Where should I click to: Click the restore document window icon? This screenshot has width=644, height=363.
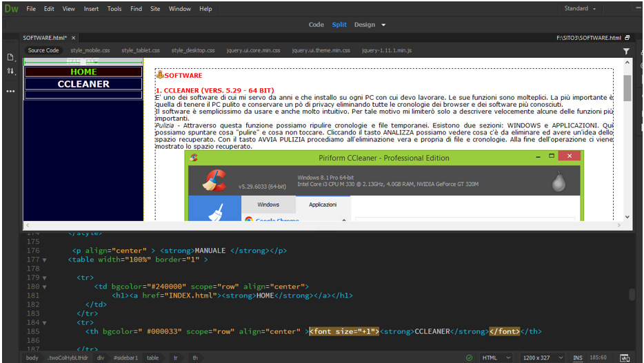pyautogui.click(x=627, y=38)
